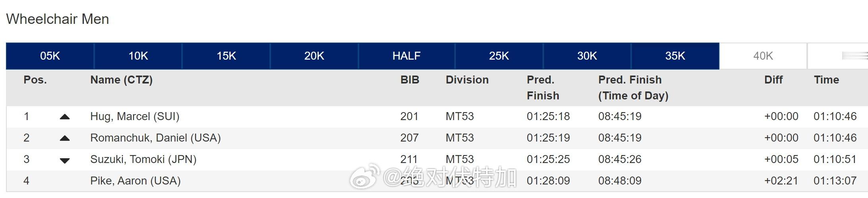The width and height of the screenshot is (868, 198).
Task: Open the 15K split tab
Action: (226, 56)
